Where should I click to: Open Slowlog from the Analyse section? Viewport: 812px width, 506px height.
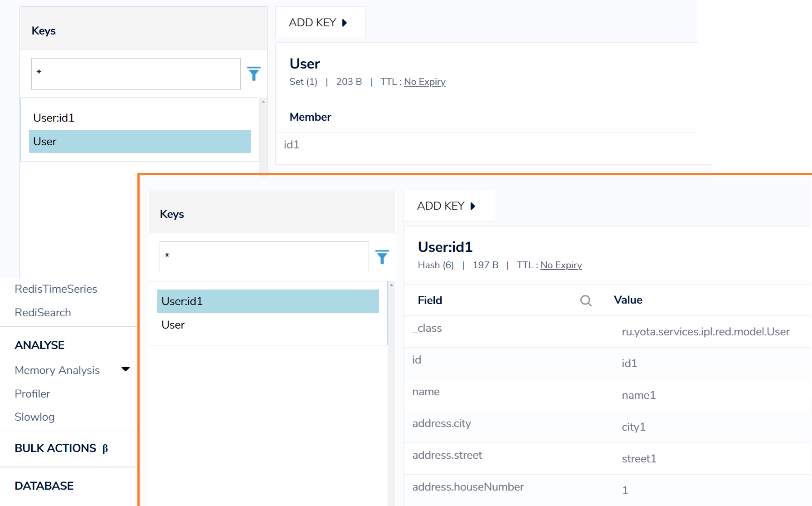34,417
